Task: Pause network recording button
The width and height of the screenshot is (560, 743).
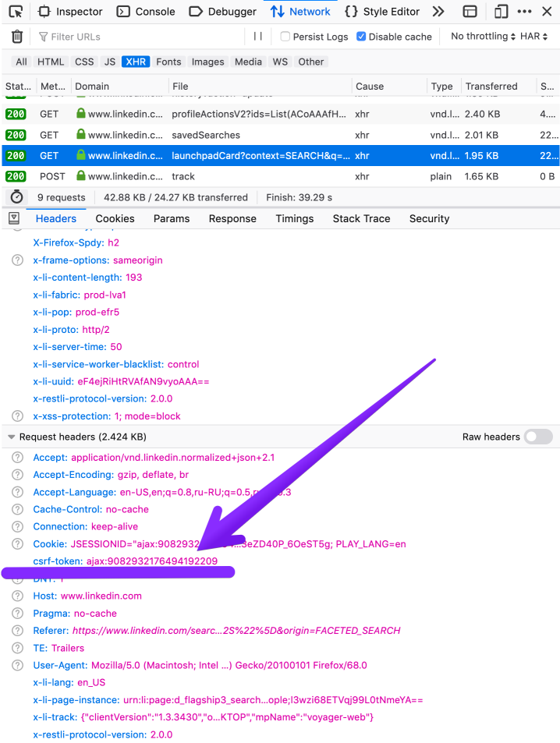Action: [x=258, y=36]
